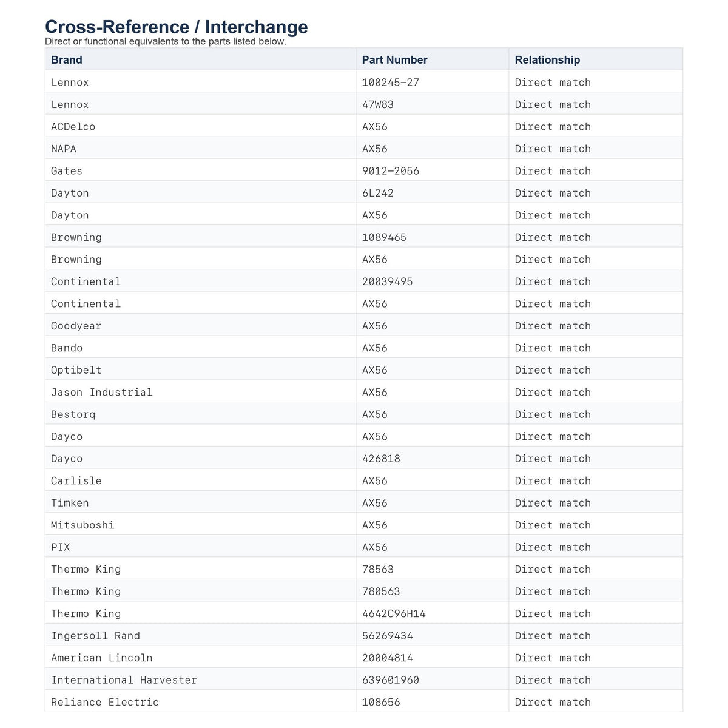This screenshot has height=728, width=728.
Task: Click the Cross-Reference / Interchange heading
Action: pos(177,27)
